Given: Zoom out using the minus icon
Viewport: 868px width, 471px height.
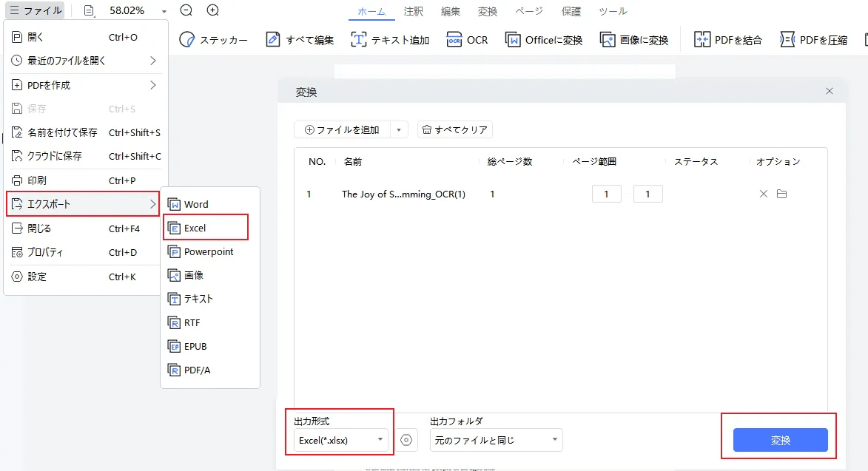Looking at the screenshot, I should [185, 10].
